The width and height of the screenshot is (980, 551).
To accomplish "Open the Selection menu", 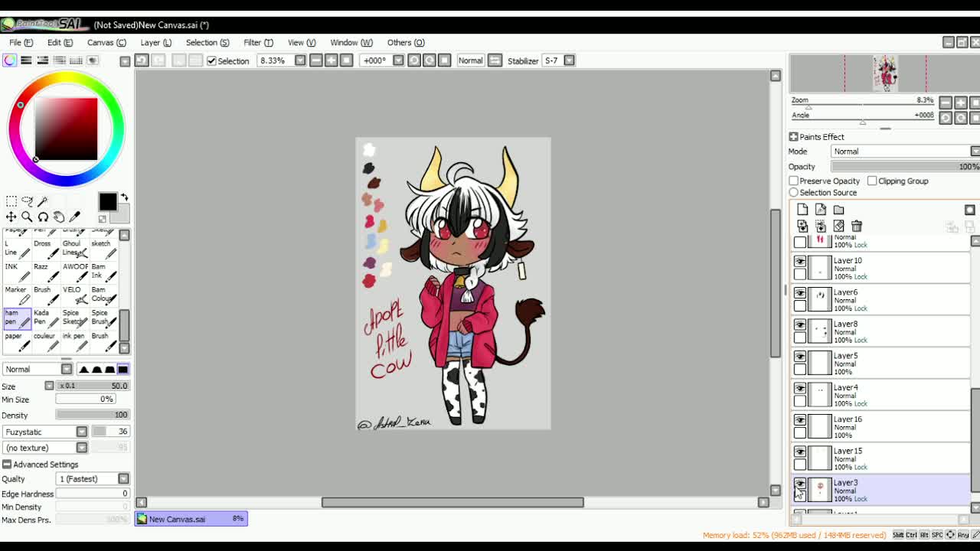I will (x=207, y=43).
